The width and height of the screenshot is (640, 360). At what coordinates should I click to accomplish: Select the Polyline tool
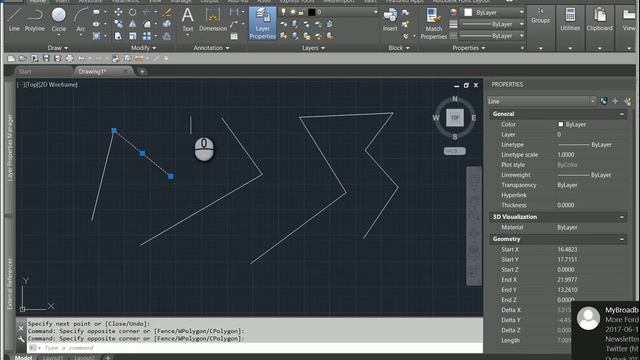coord(35,20)
